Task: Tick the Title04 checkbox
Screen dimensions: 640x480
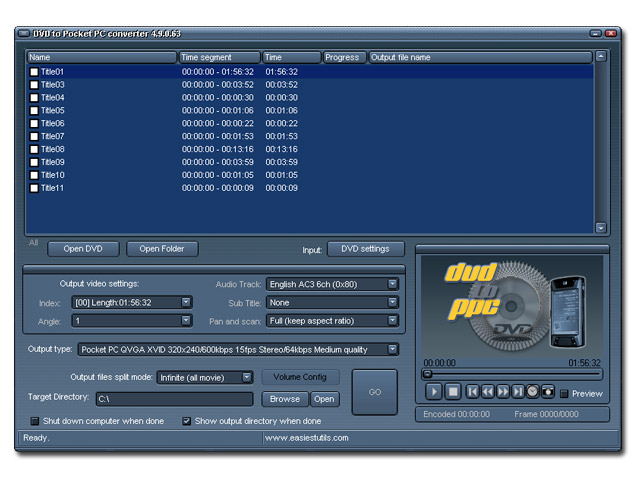Action: coord(34,98)
